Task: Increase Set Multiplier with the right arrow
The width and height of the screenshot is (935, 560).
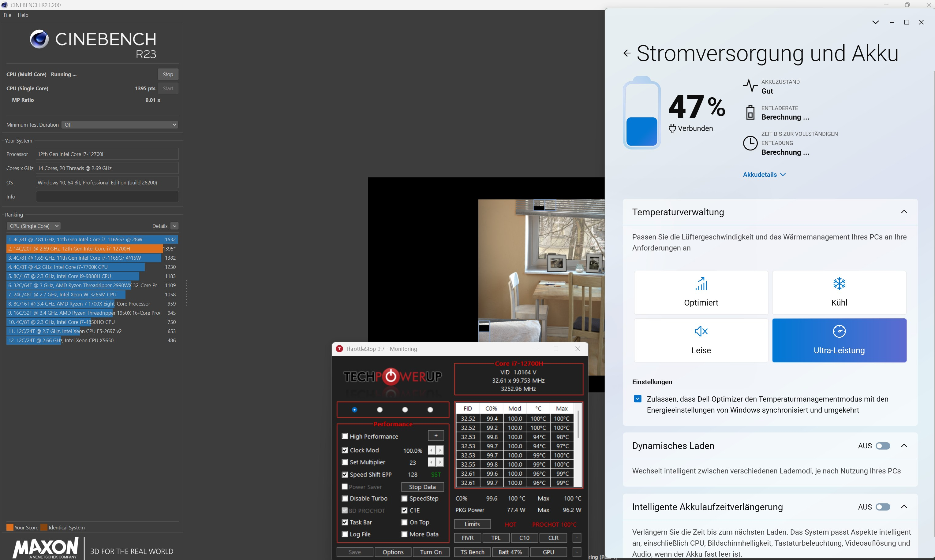Action: pos(440,462)
